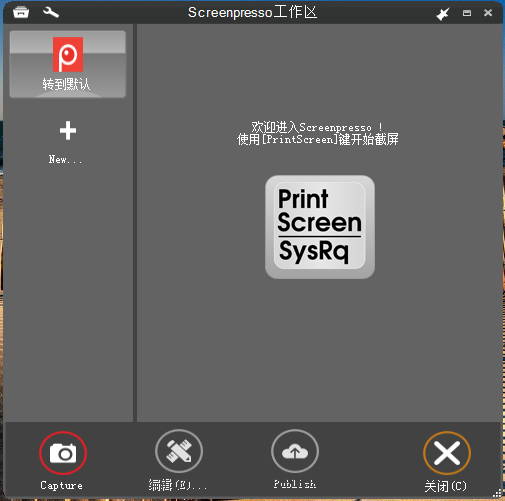The height and width of the screenshot is (501, 505).
Task: Click the Publish label
Action: point(295,484)
